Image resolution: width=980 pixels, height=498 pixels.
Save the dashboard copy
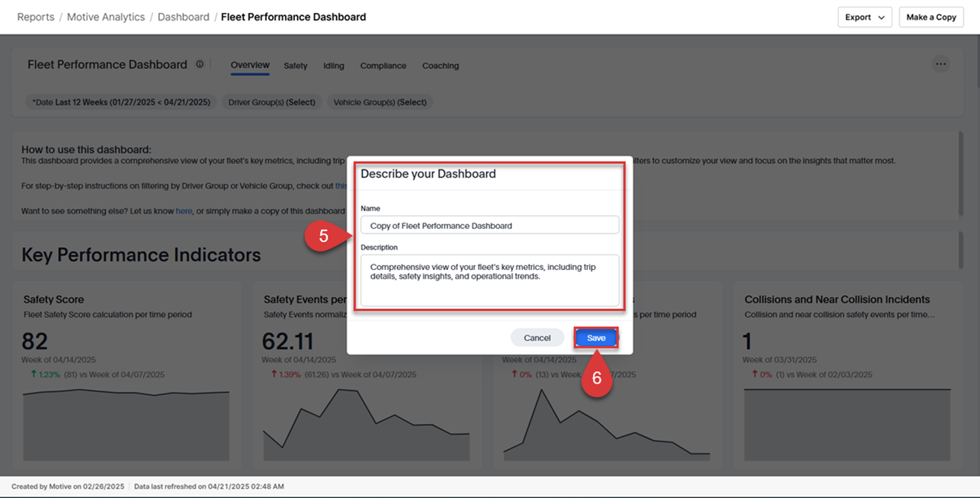596,338
